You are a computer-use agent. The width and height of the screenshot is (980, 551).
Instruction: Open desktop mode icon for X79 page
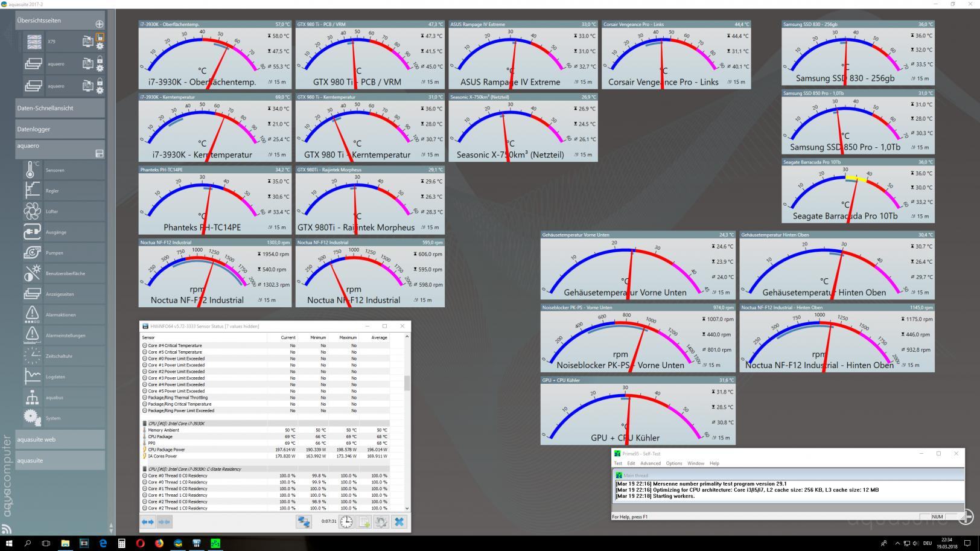(87, 42)
